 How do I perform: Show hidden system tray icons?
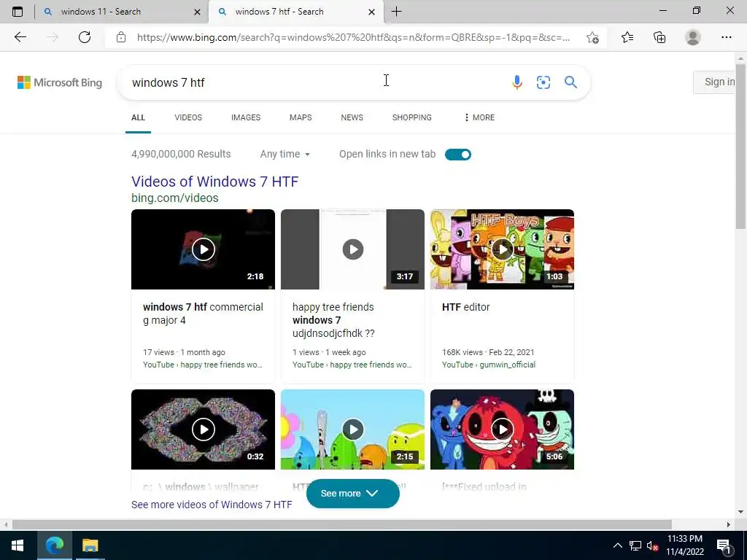tap(617, 545)
